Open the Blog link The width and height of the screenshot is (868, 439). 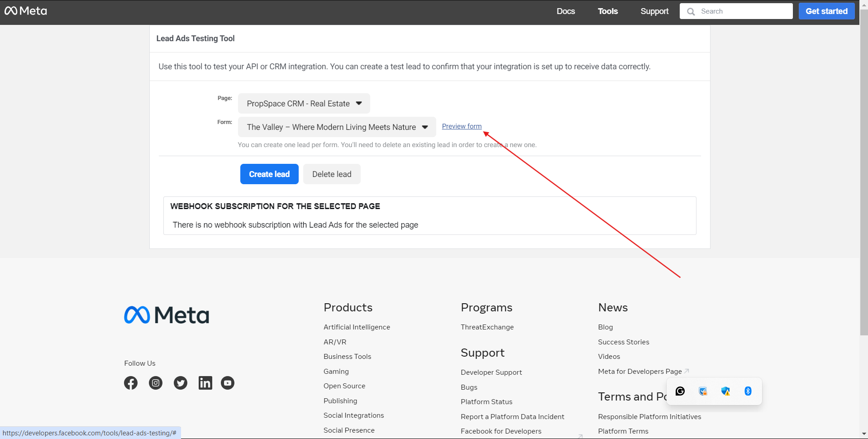pos(606,327)
